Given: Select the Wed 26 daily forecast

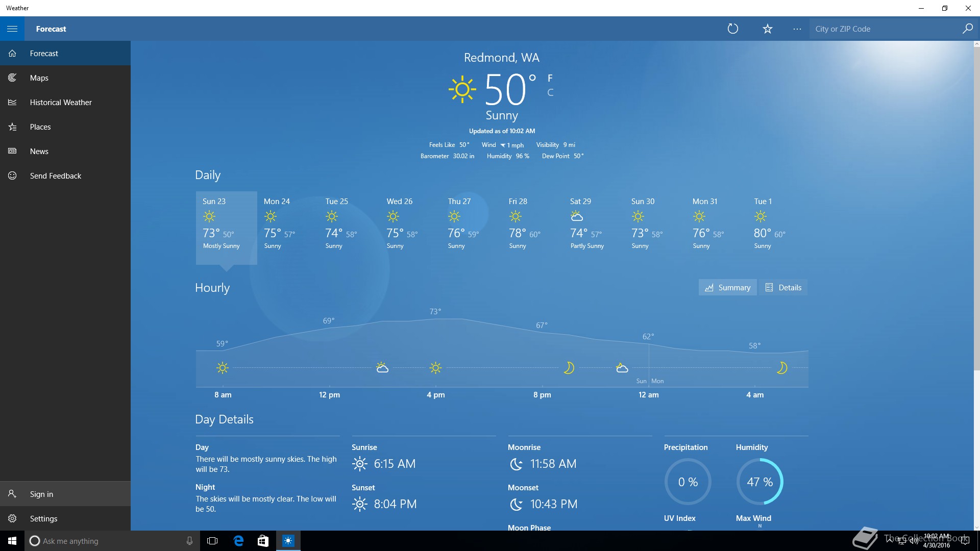Looking at the screenshot, I should [x=410, y=228].
